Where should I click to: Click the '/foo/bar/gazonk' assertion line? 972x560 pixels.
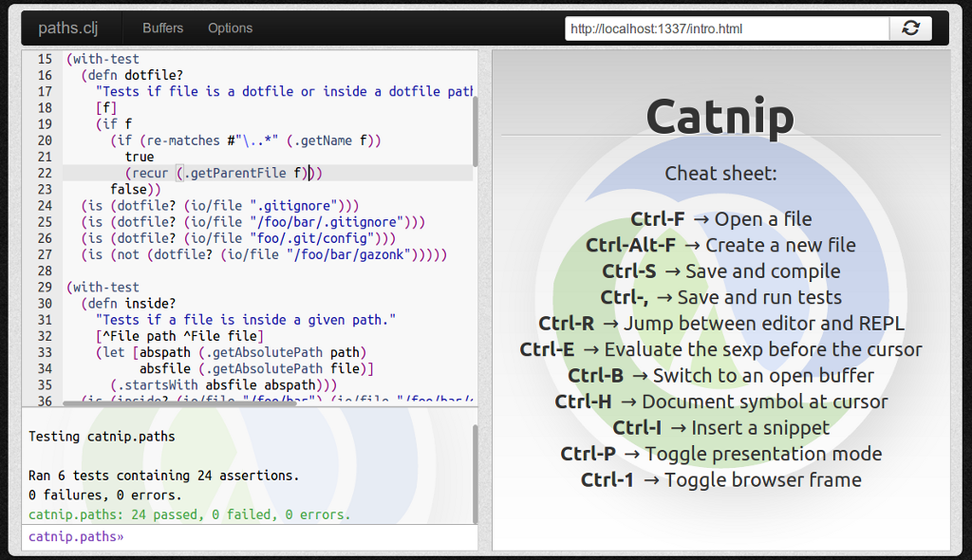pos(264,254)
